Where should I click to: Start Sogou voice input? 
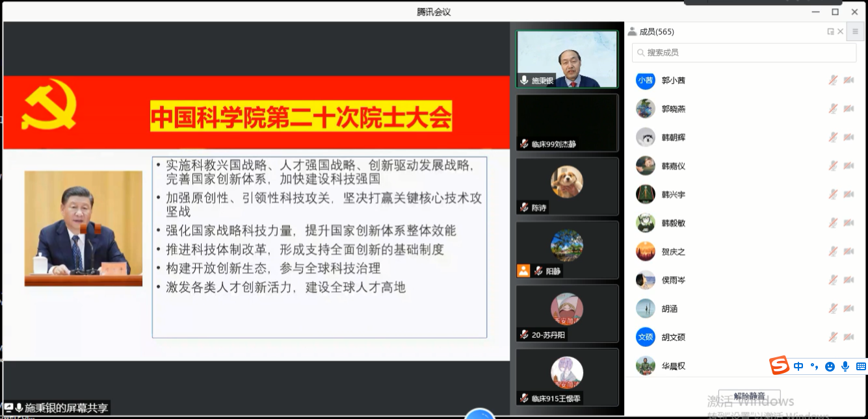845,366
